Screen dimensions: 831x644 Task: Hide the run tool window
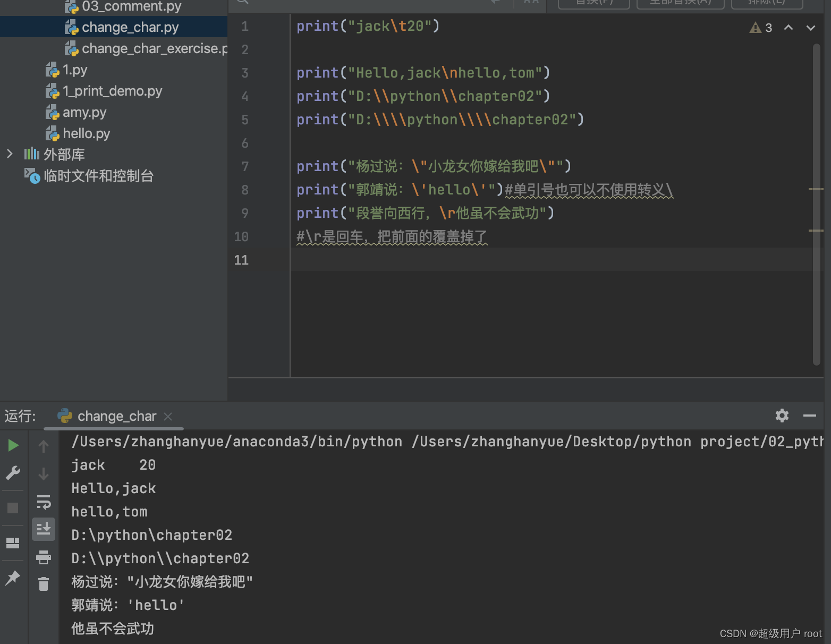click(x=809, y=416)
